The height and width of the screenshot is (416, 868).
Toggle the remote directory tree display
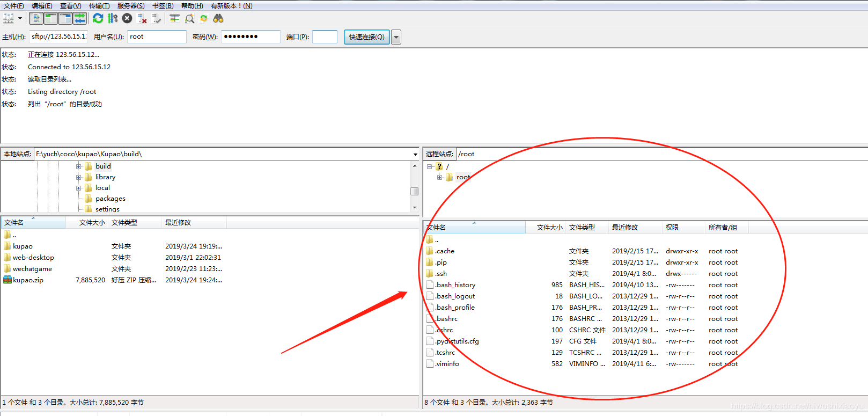point(65,18)
